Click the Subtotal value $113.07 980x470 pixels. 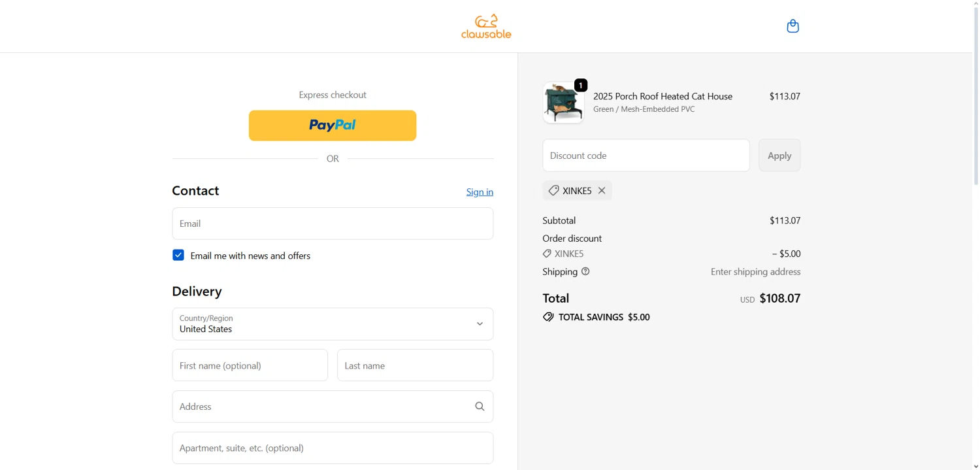(785, 220)
